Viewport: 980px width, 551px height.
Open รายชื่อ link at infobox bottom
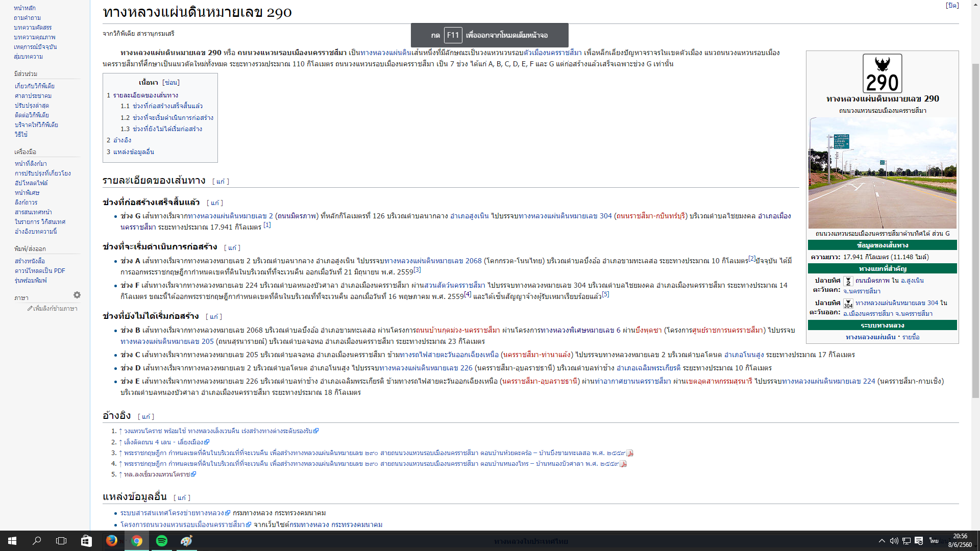click(911, 337)
